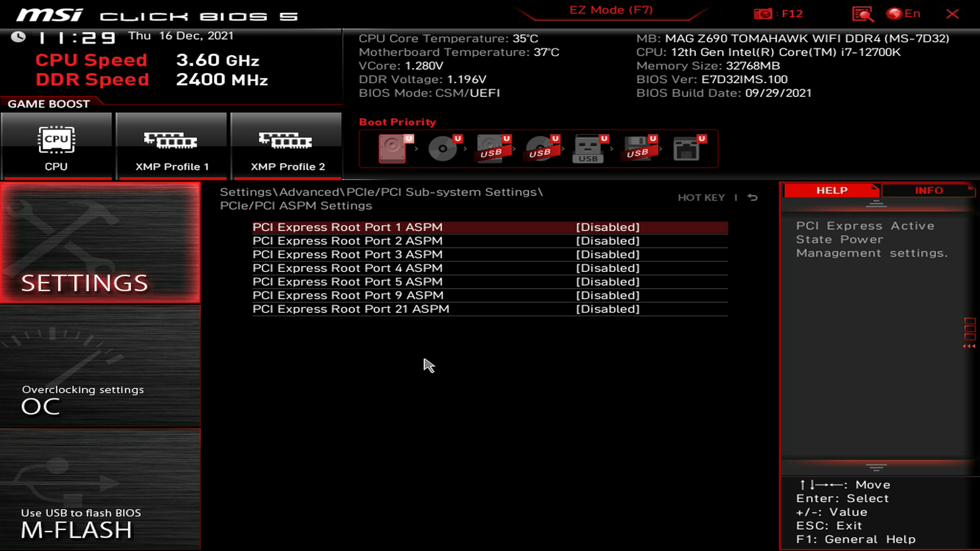This screenshot has height=551, width=980.
Task: Switch to EZ Mode using F7 button
Action: [x=610, y=9]
